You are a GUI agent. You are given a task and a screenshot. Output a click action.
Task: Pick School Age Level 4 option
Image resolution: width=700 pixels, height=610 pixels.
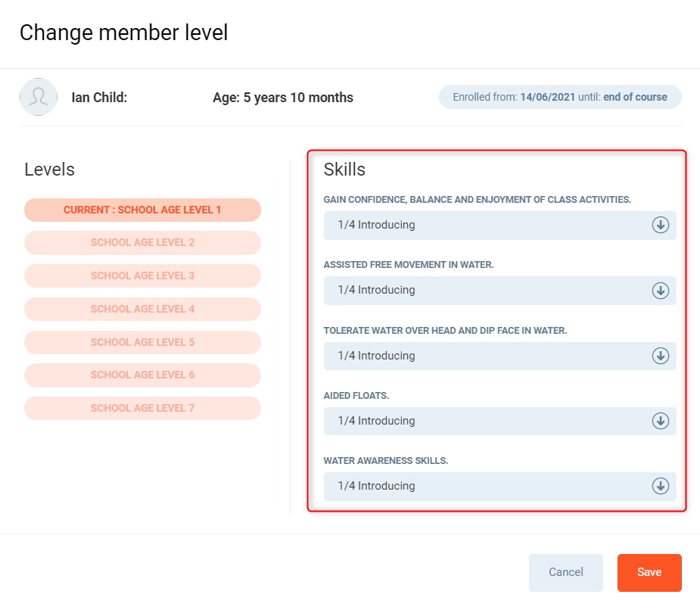click(x=142, y=309)
